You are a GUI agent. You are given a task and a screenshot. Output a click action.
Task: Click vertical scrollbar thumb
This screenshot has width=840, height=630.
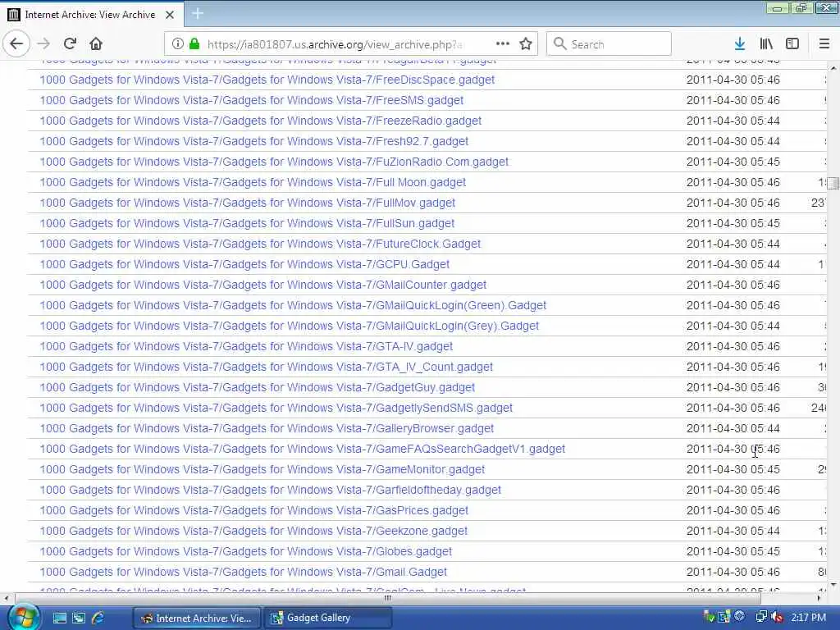pyautogui.click(x=833, y=183)
